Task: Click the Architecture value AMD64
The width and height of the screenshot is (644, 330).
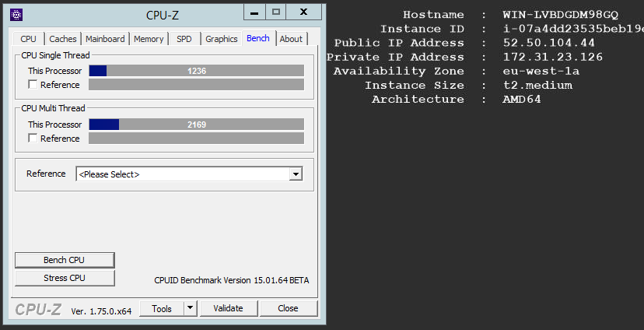Action: [x=522, y=99]
